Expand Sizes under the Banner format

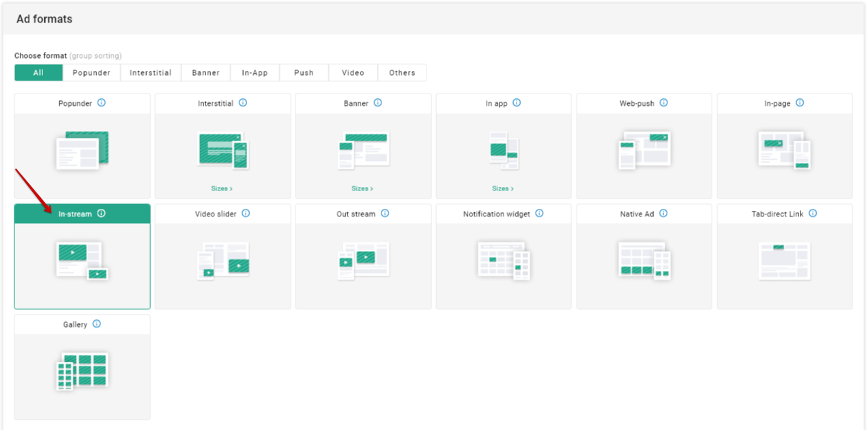(362, 188)
